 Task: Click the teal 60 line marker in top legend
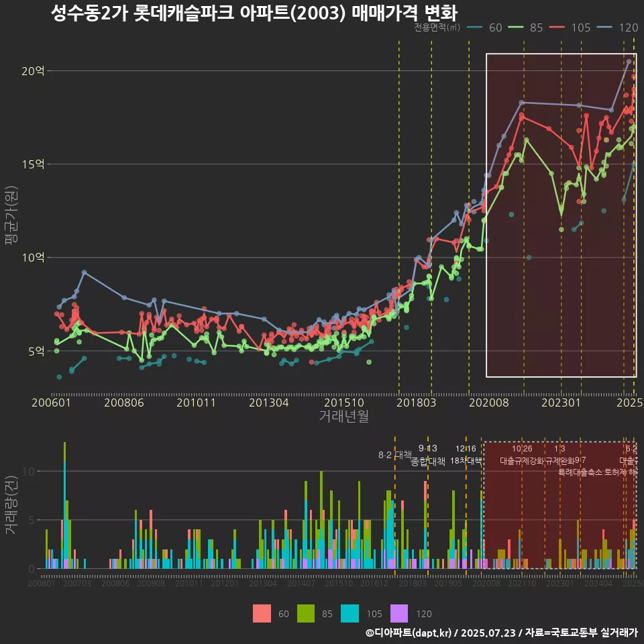coord(475,28)
